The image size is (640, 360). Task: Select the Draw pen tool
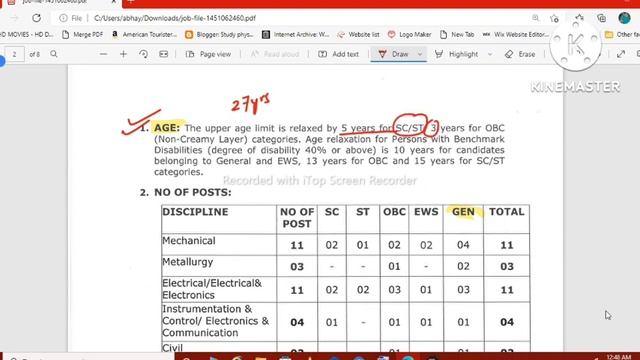click(x=393, y=54)
